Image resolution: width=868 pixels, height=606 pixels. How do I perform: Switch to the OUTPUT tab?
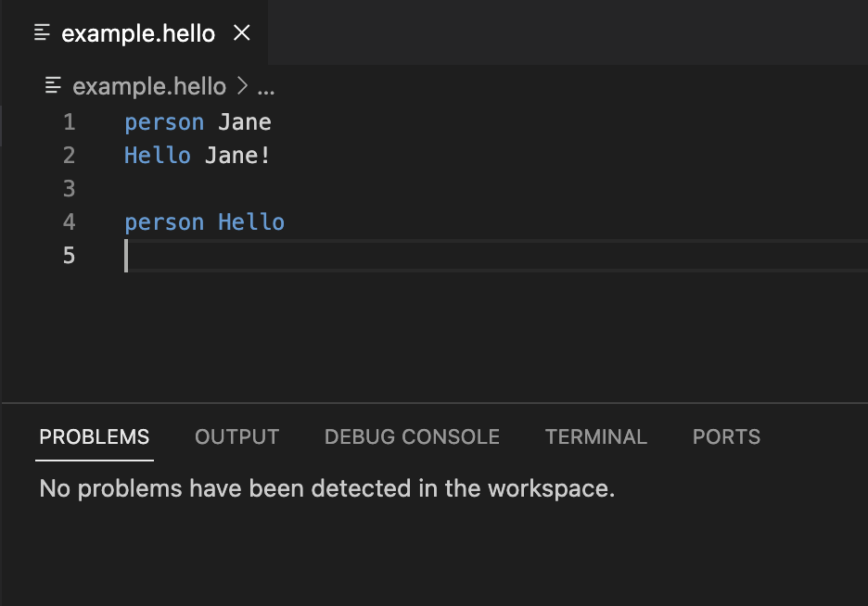click(236, 436)
